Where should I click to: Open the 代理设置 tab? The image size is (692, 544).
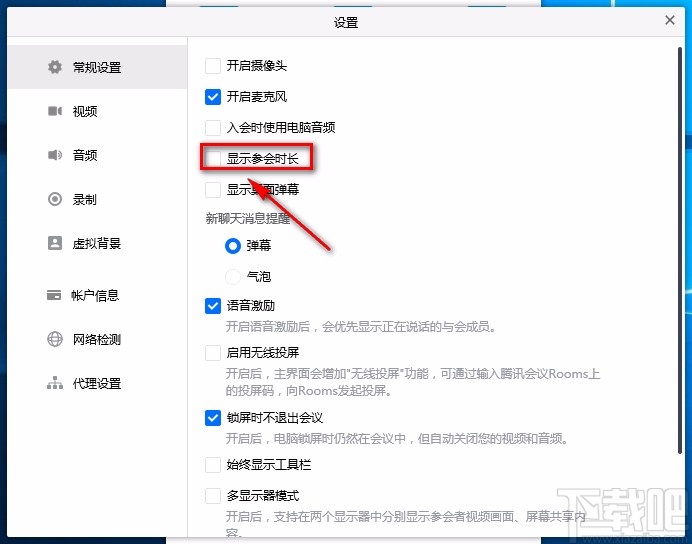pos(97,383)
